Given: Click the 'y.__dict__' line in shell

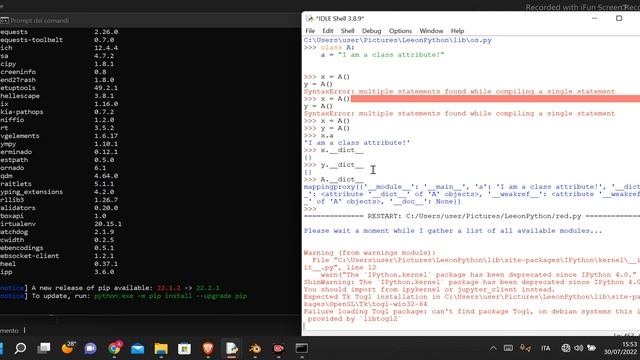Looking at the screenshot, I should coord(333,165).
